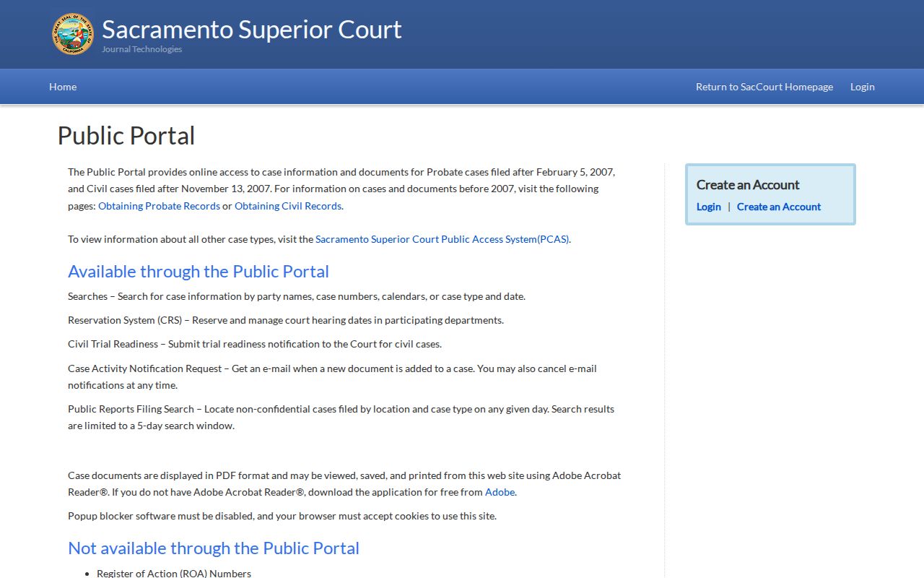The image size is (924, 578).
Task: Click the Popup blocker software notice
Action: click(x=282, y=516)
